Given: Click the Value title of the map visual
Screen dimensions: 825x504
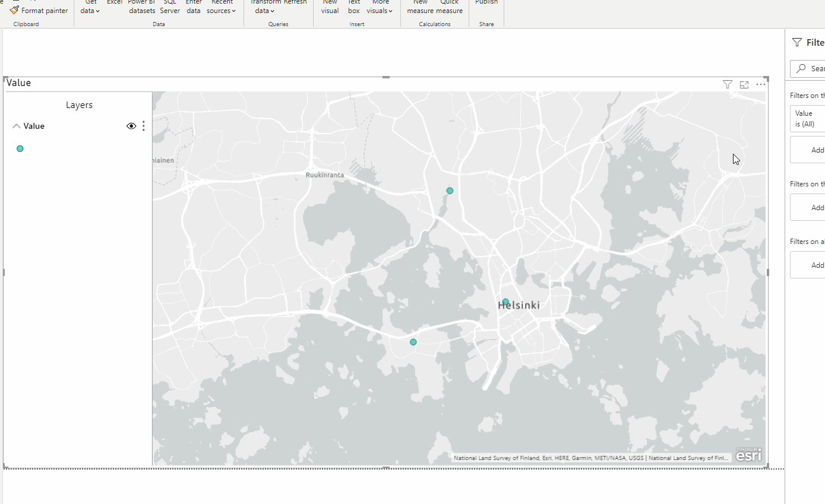Looking at the screenshot, I should [x=18, y=83].
